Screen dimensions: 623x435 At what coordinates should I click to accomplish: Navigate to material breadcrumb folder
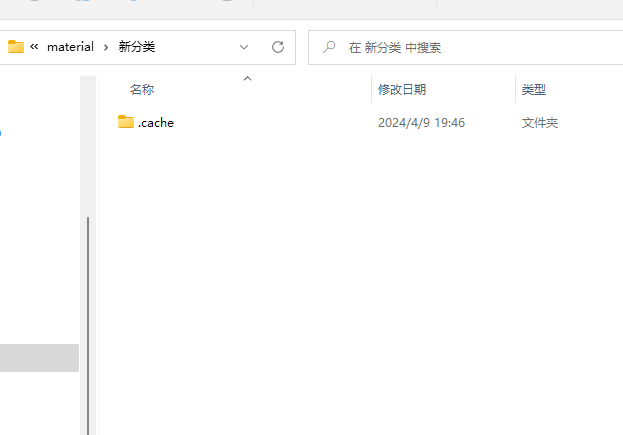point(70,47)
